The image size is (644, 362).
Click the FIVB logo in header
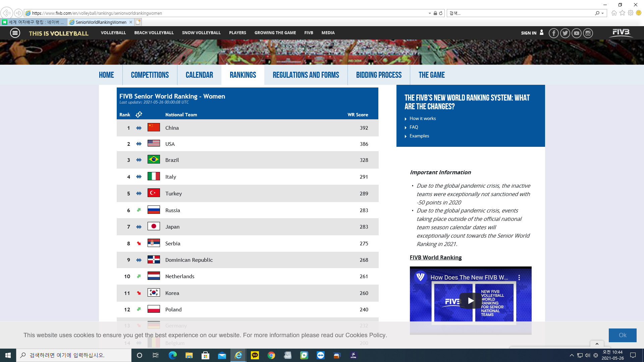pos(621,33)
